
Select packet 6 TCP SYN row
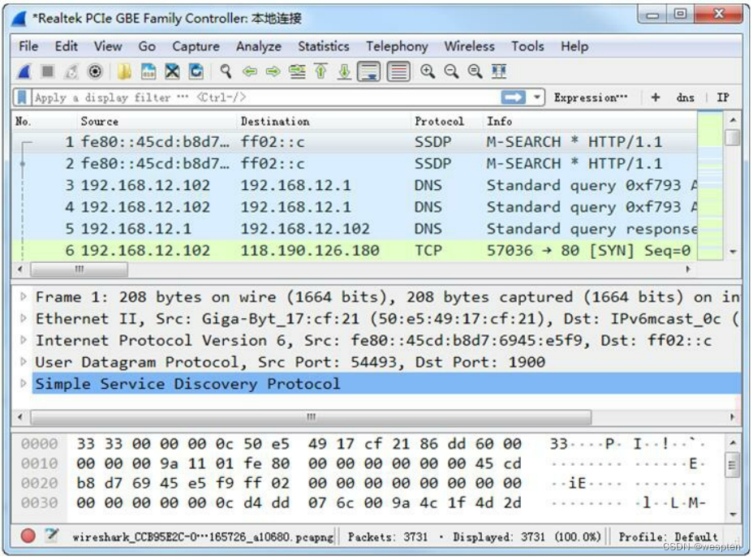355,250
